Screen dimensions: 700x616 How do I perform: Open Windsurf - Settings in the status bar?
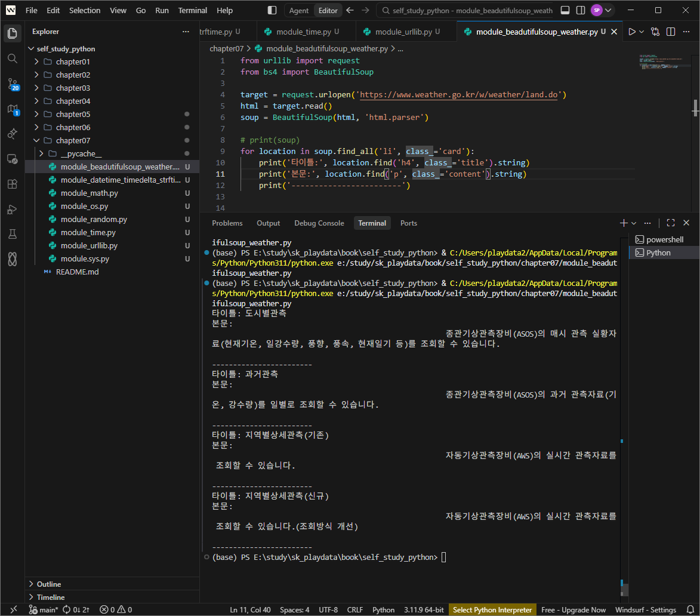click(x=646, y=610)
